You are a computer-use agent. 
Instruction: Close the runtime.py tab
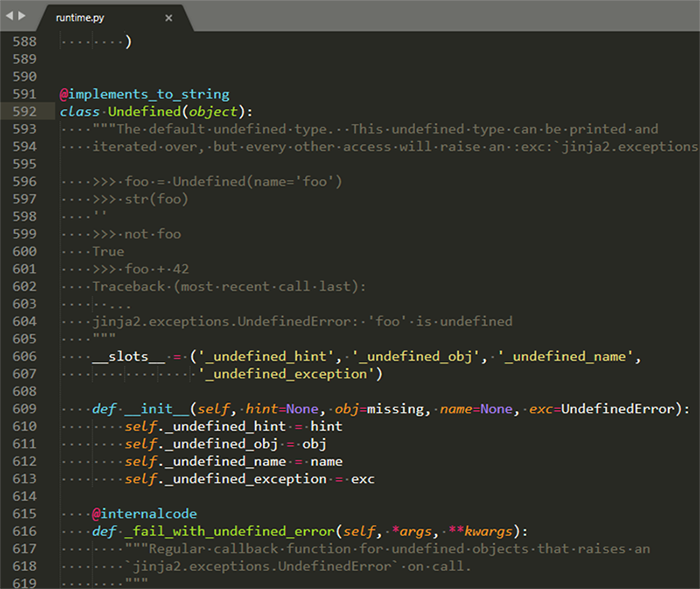point(168,18)
